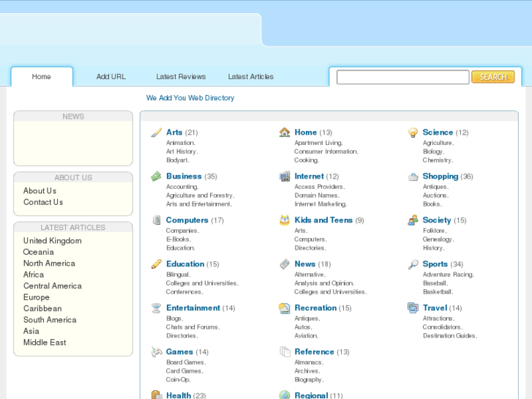Open Chemistry under Science
The width and height of the screenshot is (532, 399).
coord(437,160)
